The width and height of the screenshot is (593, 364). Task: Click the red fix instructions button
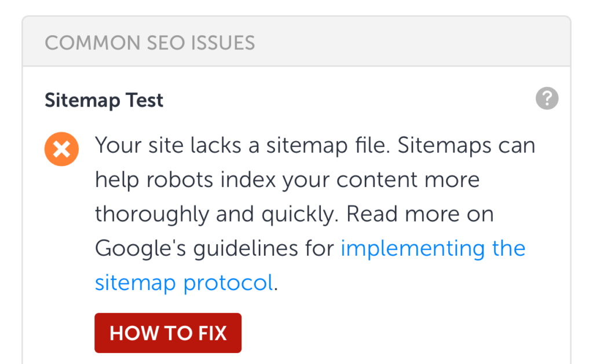pyautogui.click(x=167, y=333)
